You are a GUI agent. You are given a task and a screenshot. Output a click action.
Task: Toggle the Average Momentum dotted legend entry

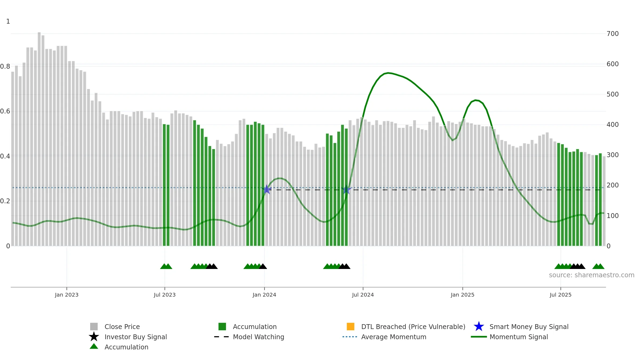pos(384,337)
